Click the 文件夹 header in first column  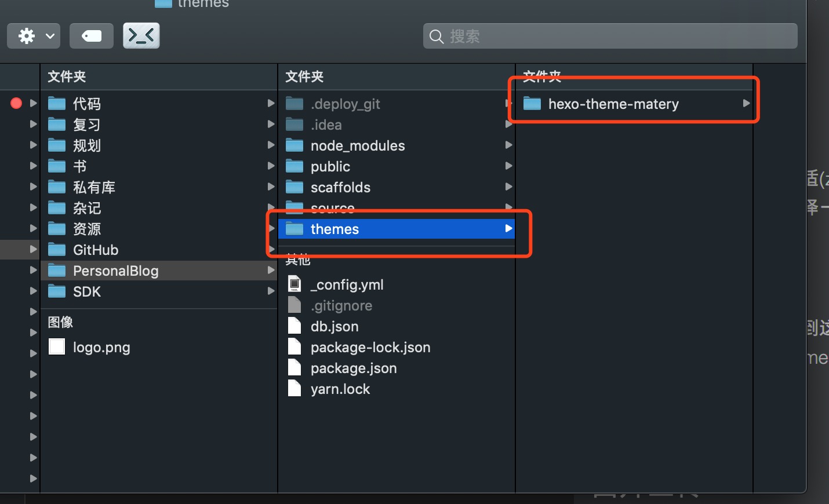(67, 76)
